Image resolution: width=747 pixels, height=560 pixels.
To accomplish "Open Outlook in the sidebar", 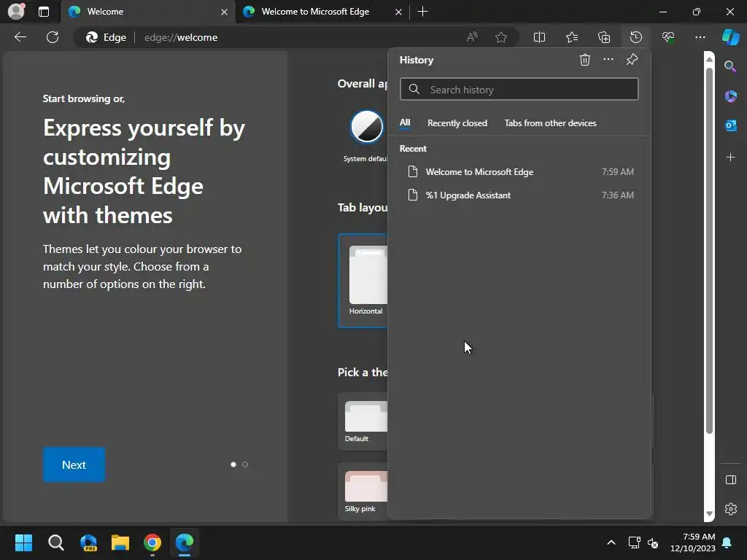I will 730,125.
